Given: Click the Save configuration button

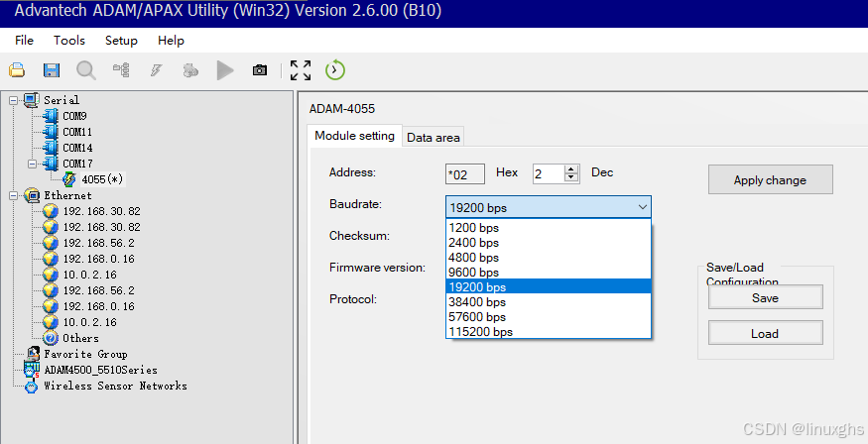Looking at the screenshot, I should coord(765,297).
